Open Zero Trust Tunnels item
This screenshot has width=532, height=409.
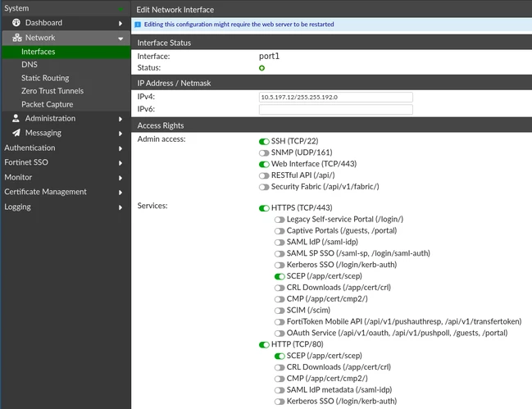tap(66, 91)
